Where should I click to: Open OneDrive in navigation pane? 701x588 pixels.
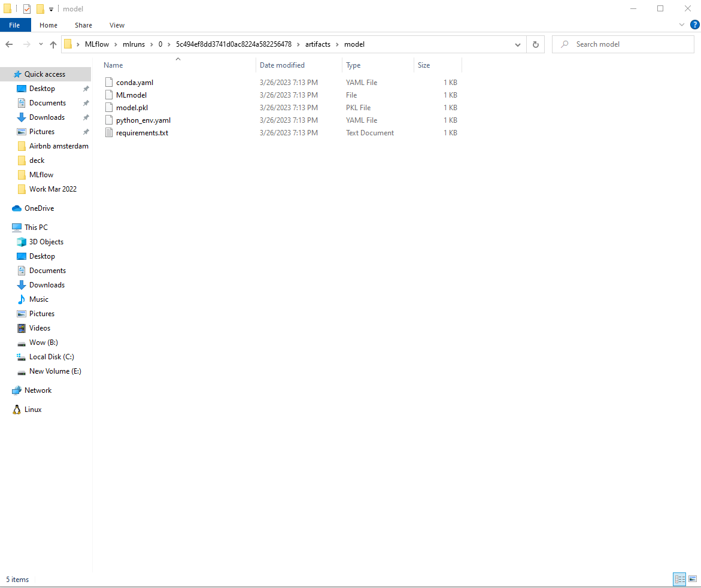(x=39, y=208)
